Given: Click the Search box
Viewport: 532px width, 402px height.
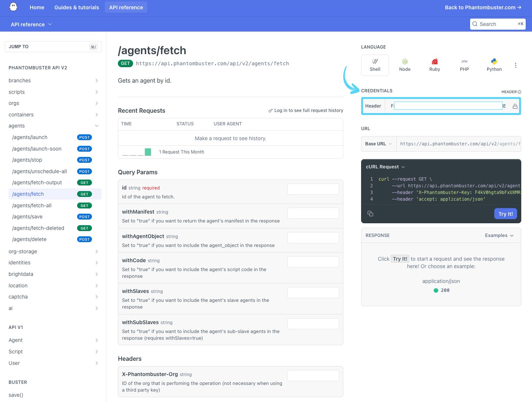Looking at the screenshot, I should point(498,24).
